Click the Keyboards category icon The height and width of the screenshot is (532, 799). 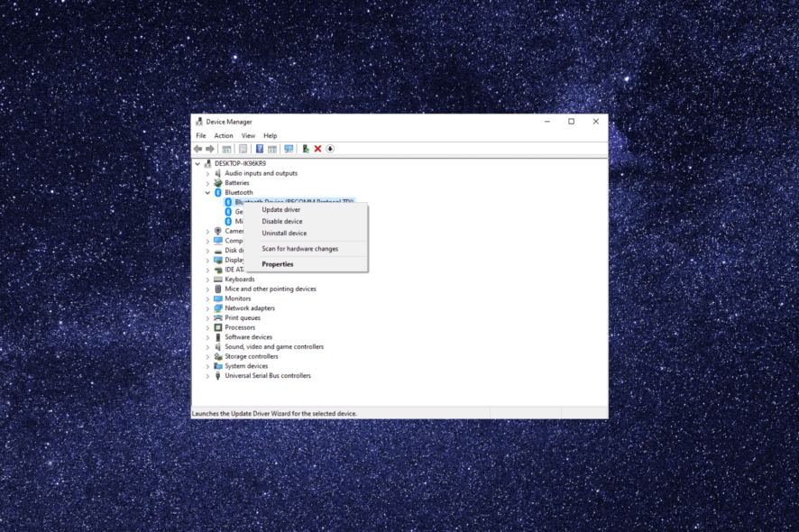218,280
